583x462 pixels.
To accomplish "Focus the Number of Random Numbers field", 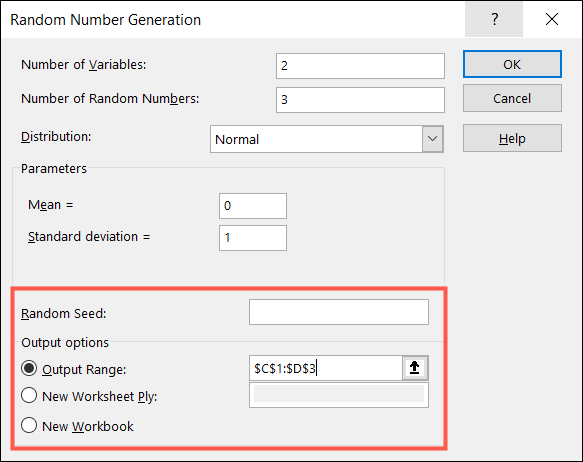I will [x=360, y=100].
